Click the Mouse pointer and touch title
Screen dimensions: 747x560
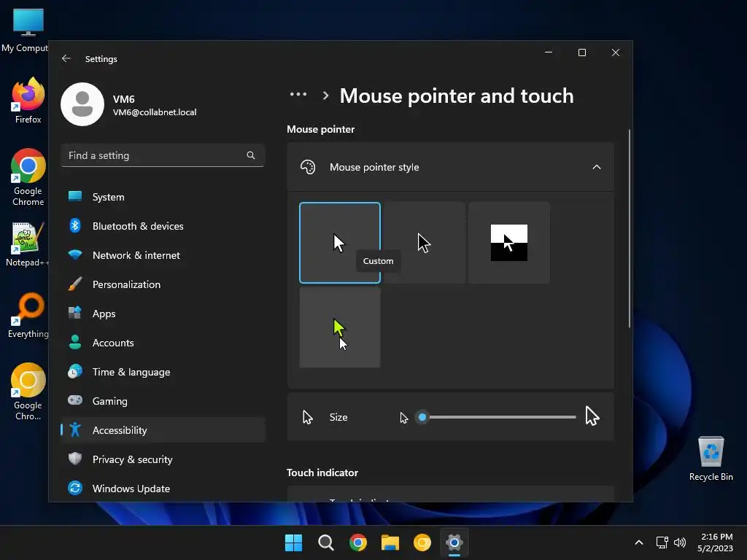tap(457, 96)
